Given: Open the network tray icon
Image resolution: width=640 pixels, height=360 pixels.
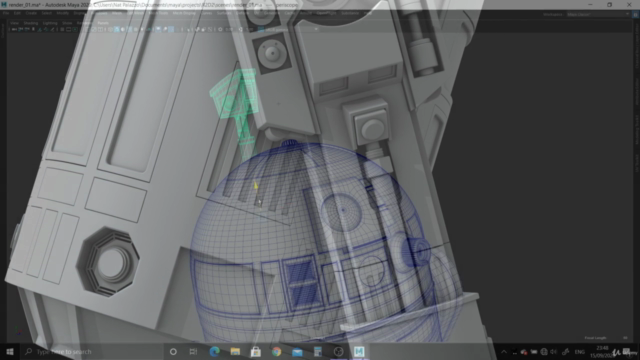Looking at the screenshot, I should click(x=544, y=352).
